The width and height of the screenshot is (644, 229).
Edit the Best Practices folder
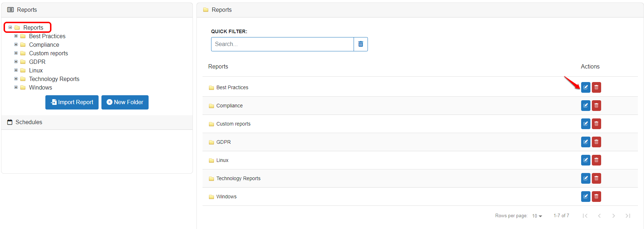(x=585, y=87)
